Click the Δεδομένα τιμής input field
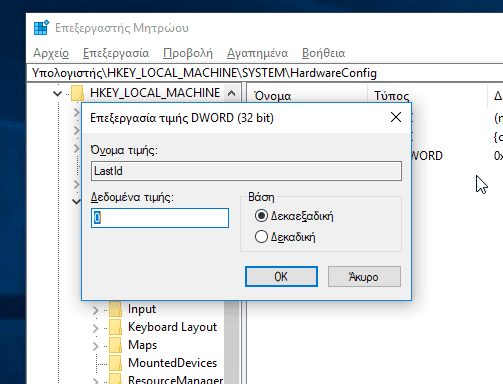This screenshot has width=503, height=384. coord(160,218)
